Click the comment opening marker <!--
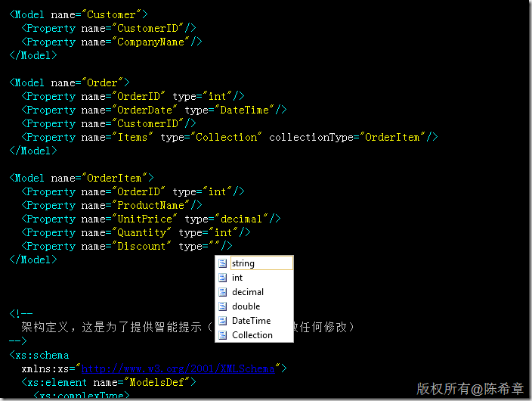 21,313
